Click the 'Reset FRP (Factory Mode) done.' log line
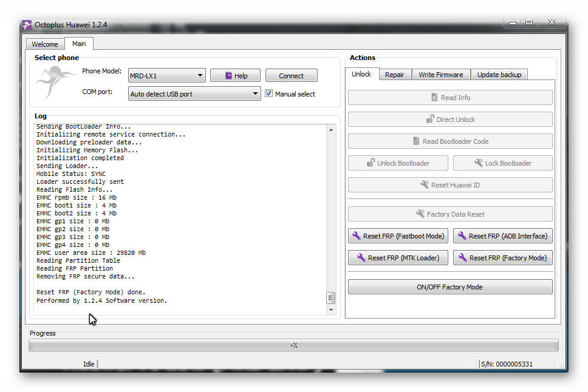The width and height of the screenshot is (588, 392). (91, 292)
